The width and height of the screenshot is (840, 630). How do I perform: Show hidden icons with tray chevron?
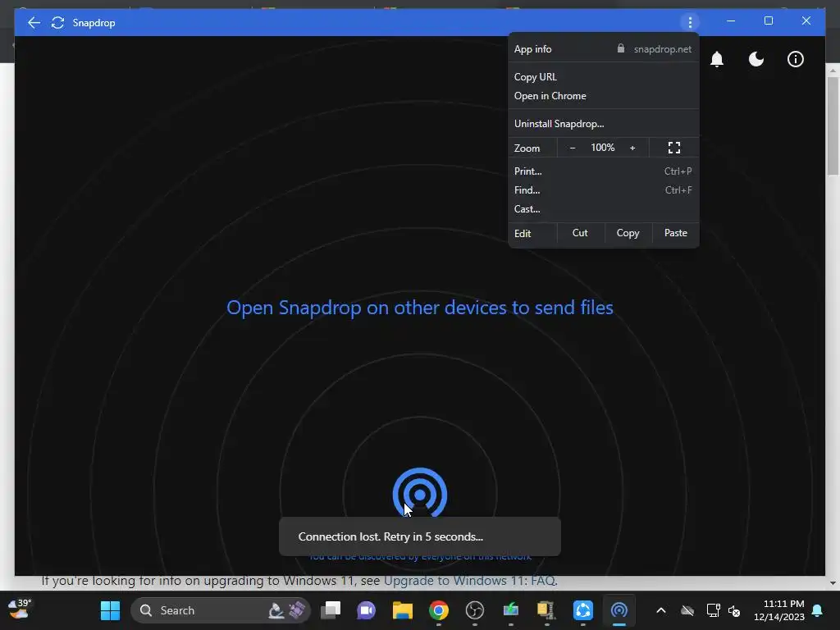click(x=661, y=610)
